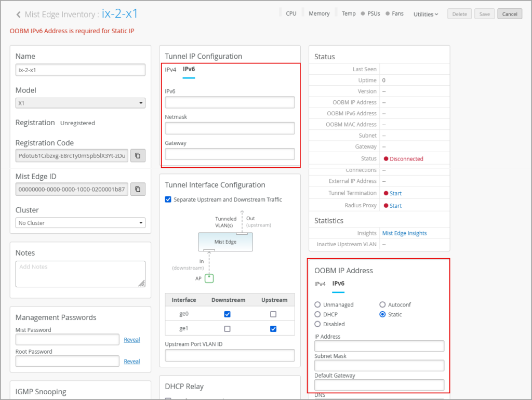Enable the Upstream checkbox for ge0
Viewport: 532px width, 400px height.
273,314
